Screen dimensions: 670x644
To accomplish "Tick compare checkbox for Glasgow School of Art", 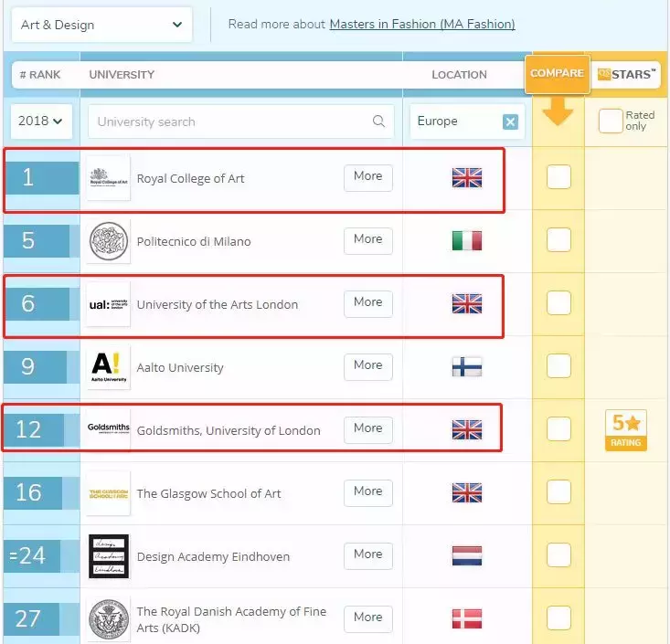I will tap(558, 491).
